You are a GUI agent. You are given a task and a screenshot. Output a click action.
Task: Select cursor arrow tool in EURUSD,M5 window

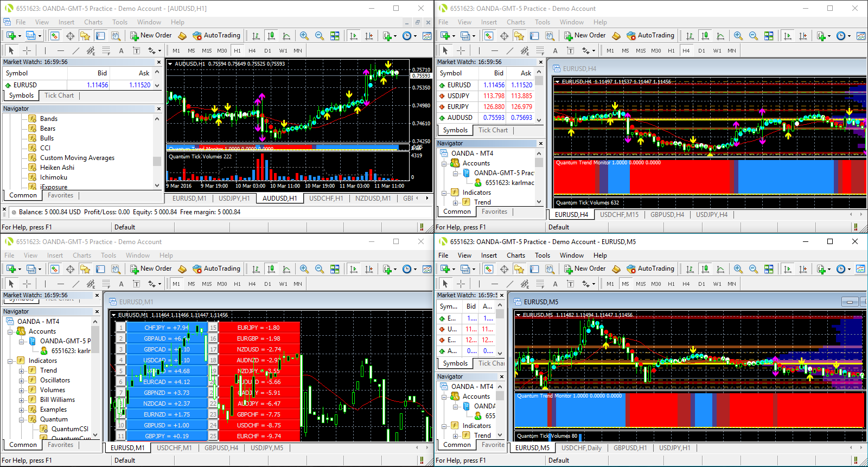tap(445, 284)
